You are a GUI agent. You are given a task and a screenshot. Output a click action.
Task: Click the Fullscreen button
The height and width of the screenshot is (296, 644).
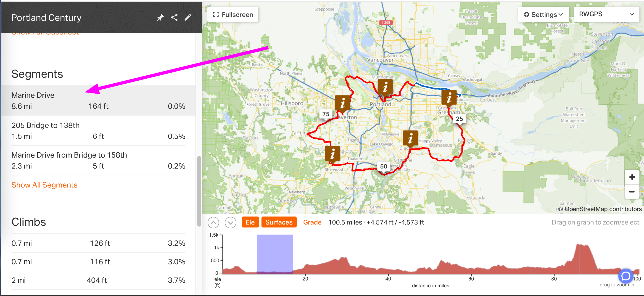pos(233,14)
